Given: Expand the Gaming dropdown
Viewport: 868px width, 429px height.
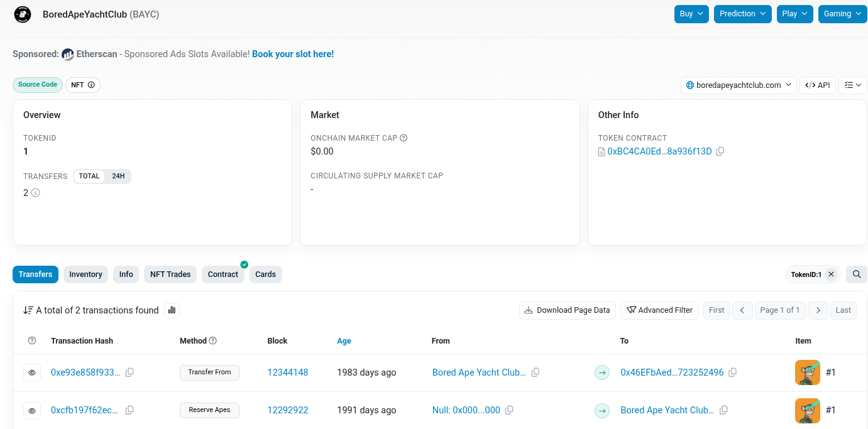Looking at the screenshot, I should (843, 14).
